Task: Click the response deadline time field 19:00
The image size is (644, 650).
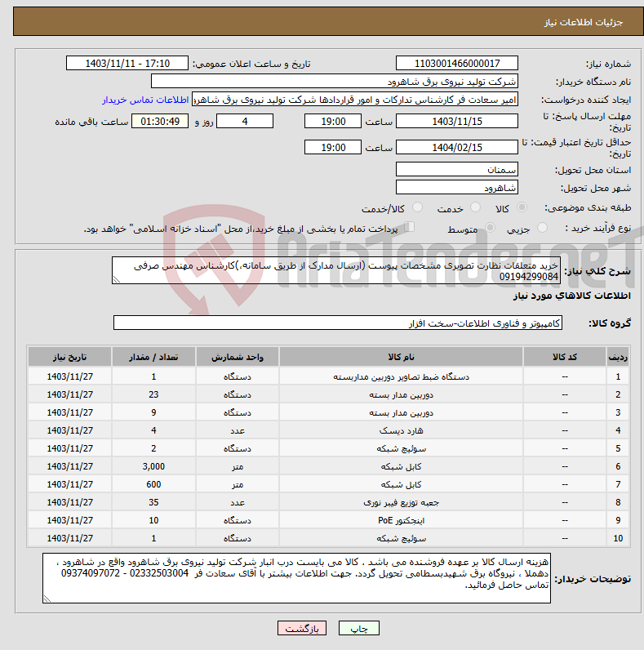Action: coord(333,122)
